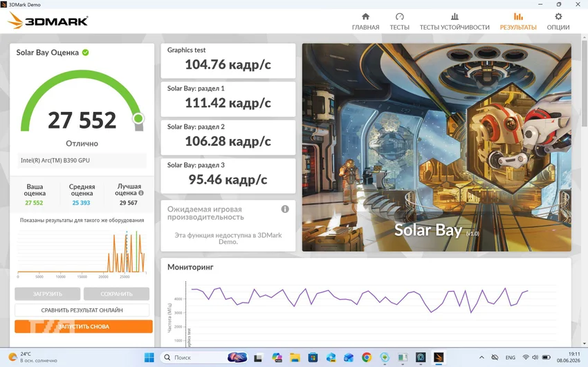Open the Windows Start menu
Screen dimensions: 588x367
pos(149,357)
